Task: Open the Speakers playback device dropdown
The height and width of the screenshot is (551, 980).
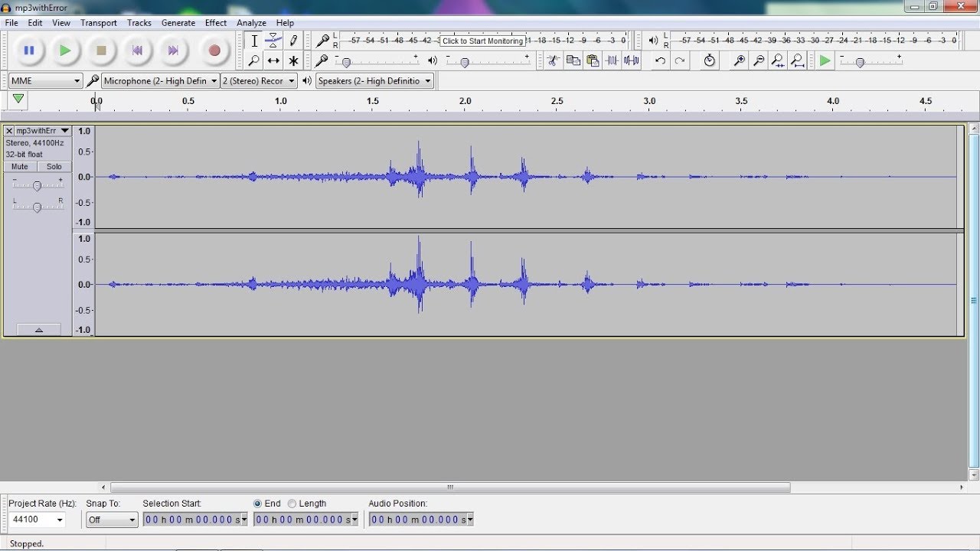Action: [x=374, y=80]
